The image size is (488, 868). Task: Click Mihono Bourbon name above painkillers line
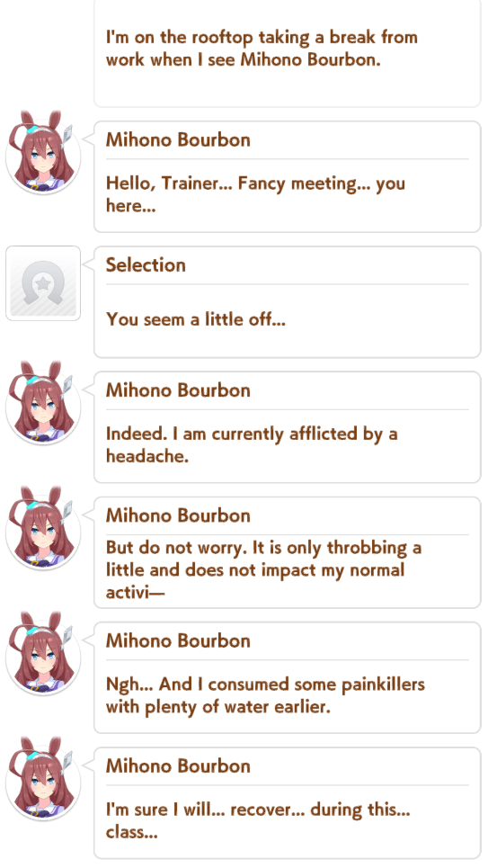point(178,640)
